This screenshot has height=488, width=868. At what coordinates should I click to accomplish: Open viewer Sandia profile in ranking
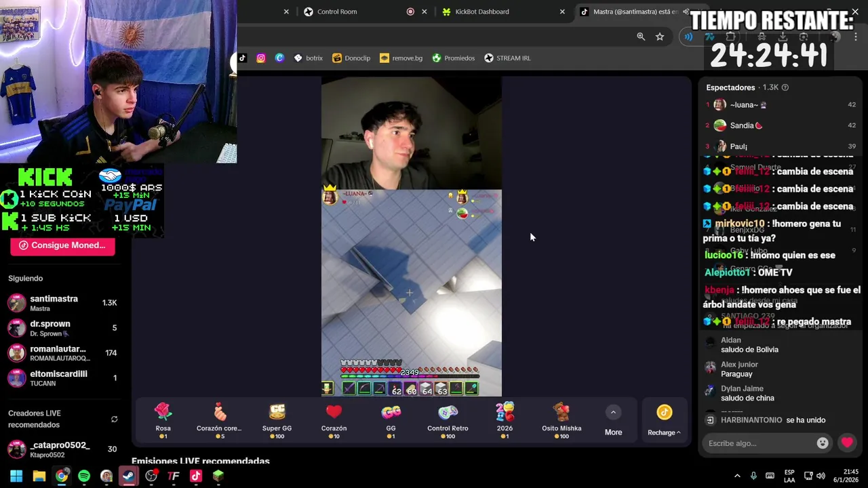coord(781,125)
